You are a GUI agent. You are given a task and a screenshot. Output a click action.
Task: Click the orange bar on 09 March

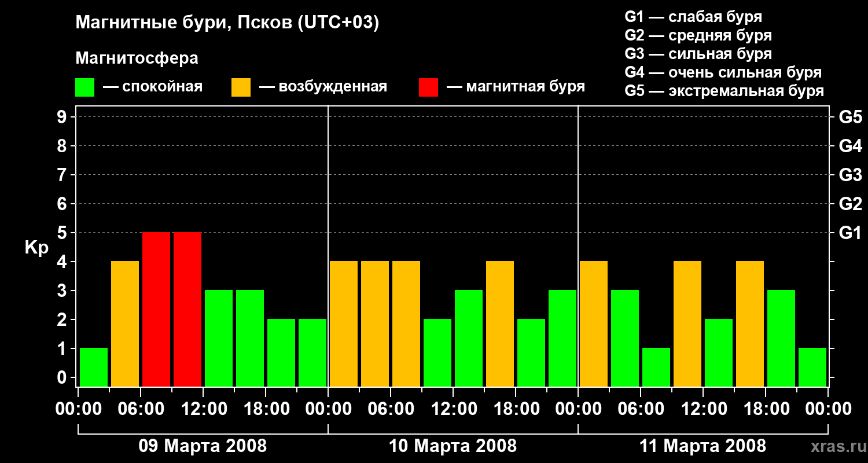125,324
